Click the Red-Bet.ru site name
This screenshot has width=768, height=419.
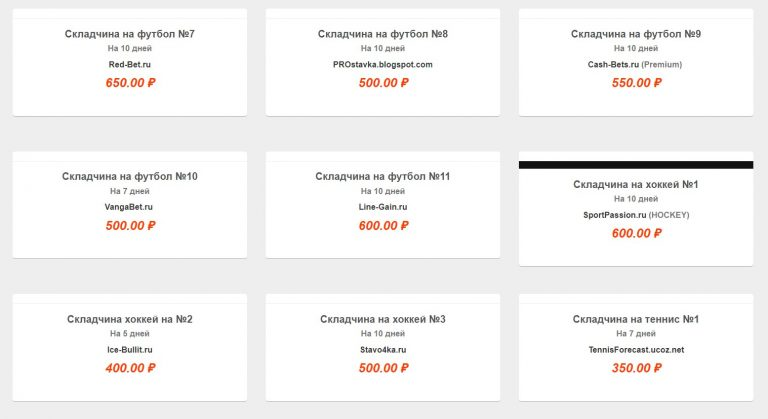pos(130,65)
